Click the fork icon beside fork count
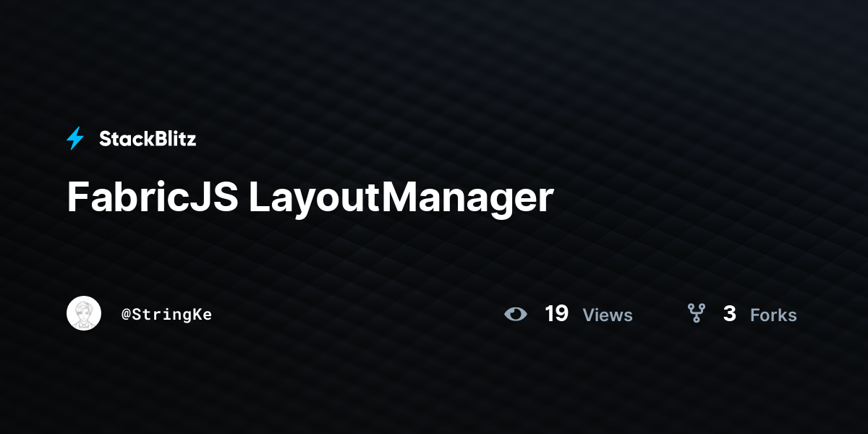 (x=696, y=313)
